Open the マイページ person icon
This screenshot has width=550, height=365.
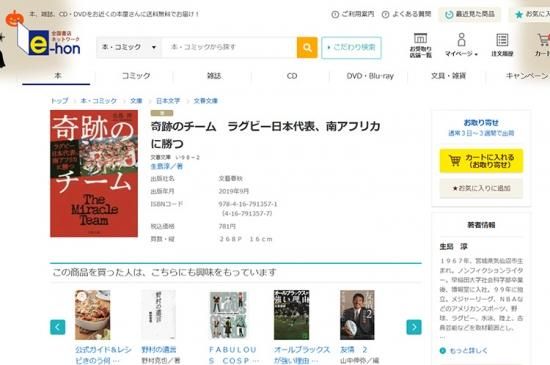(461, 45)
